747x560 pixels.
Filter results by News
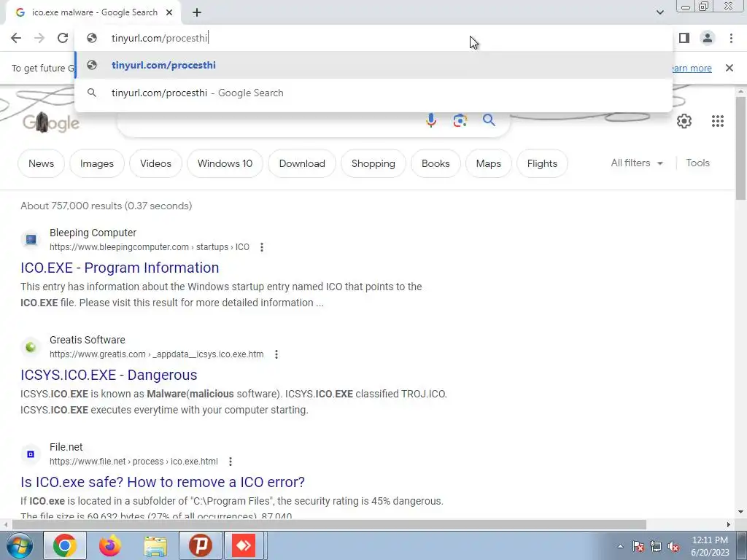point(41,163)
